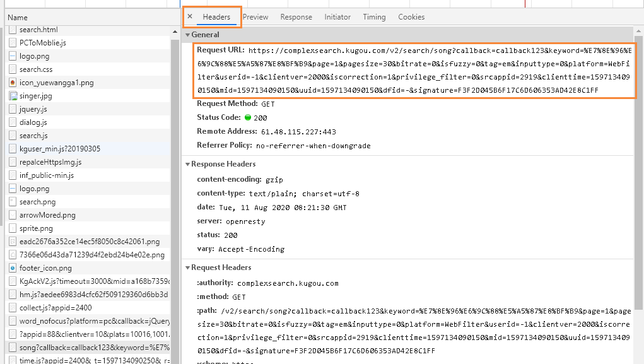Switch to the Initiator tab
644x364 pixels.
point(337,17)
